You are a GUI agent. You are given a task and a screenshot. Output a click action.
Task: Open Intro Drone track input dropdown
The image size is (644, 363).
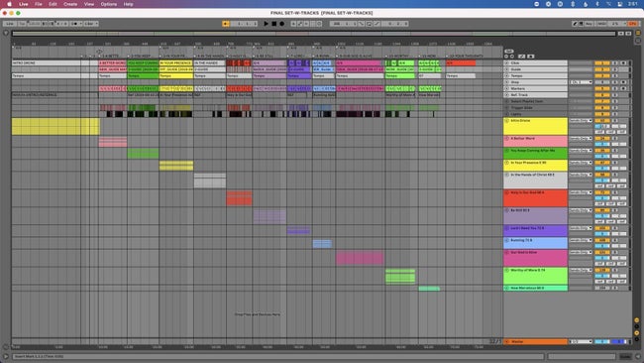click(581, 121)
